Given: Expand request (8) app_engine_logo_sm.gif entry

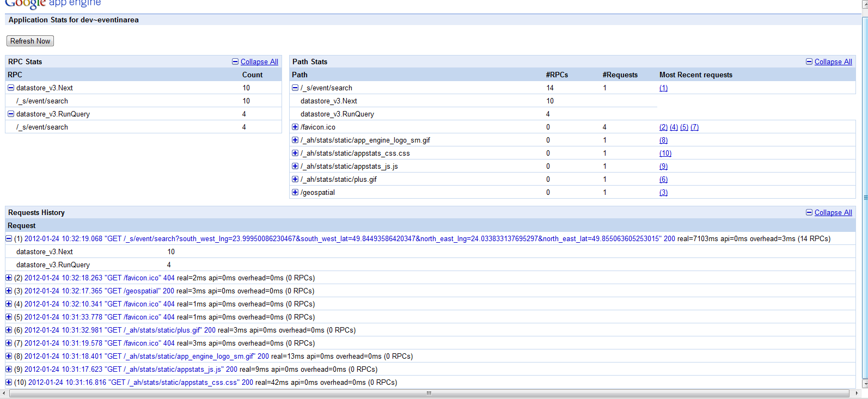Looking at the screenshot, I should (9, 356).
